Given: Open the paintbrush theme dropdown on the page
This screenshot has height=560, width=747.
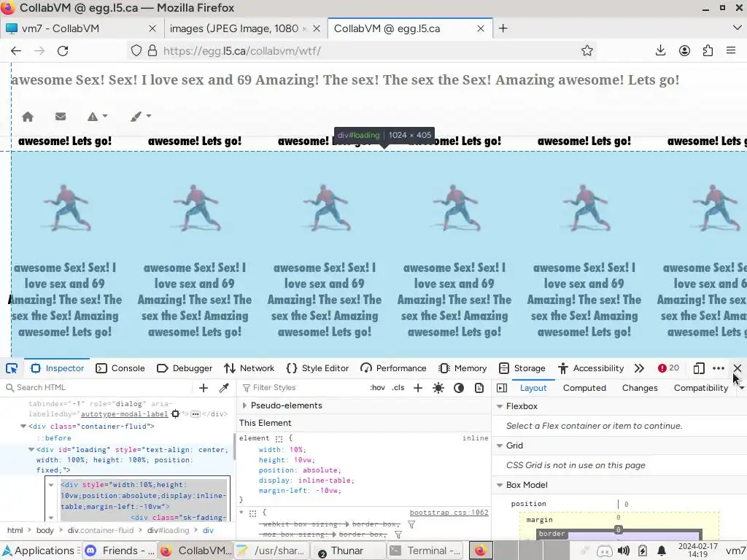Looking at the screenshot, I should tap(141, 116).
